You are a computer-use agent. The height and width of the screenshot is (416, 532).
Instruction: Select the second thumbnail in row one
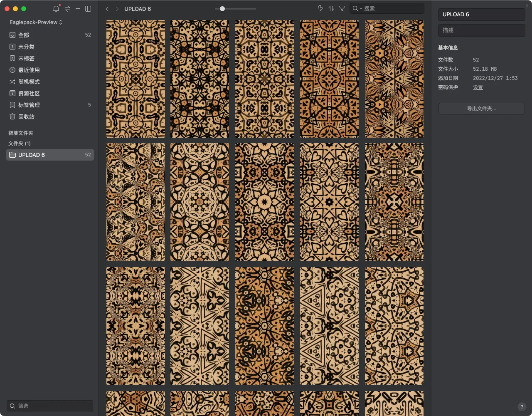click(200, 79)
